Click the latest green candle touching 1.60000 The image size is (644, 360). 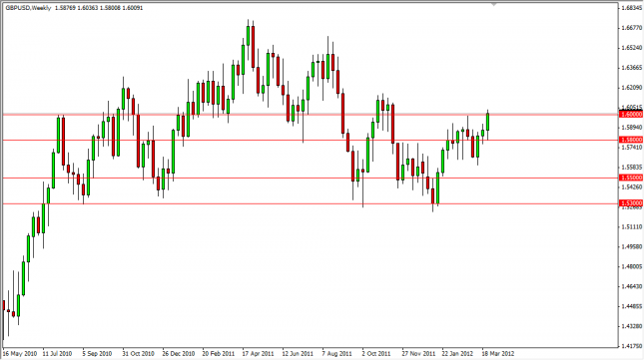[487, 123]
